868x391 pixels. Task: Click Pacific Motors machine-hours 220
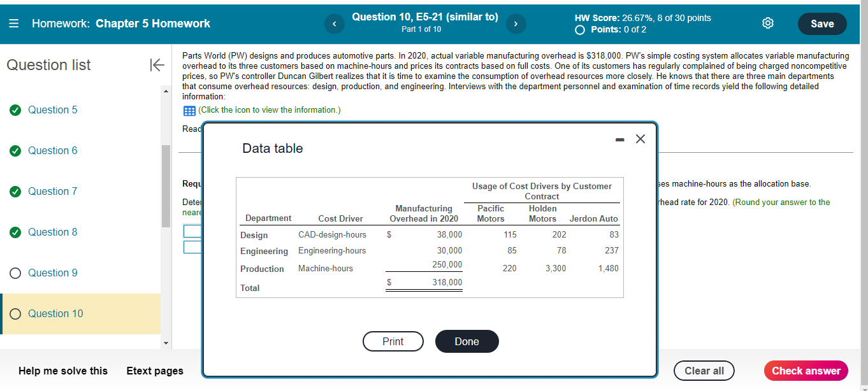tap(509, 268)
